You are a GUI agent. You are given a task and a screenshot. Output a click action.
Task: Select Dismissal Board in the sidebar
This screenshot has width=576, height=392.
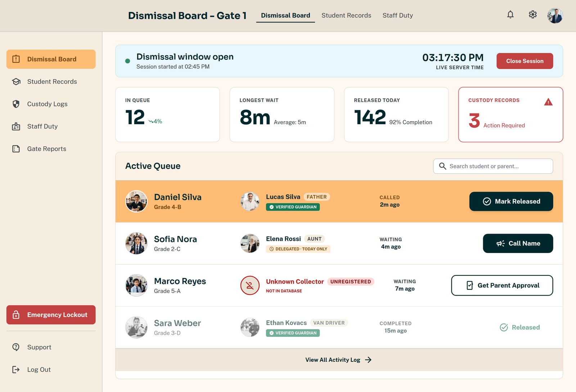click(x=51, y=59)
